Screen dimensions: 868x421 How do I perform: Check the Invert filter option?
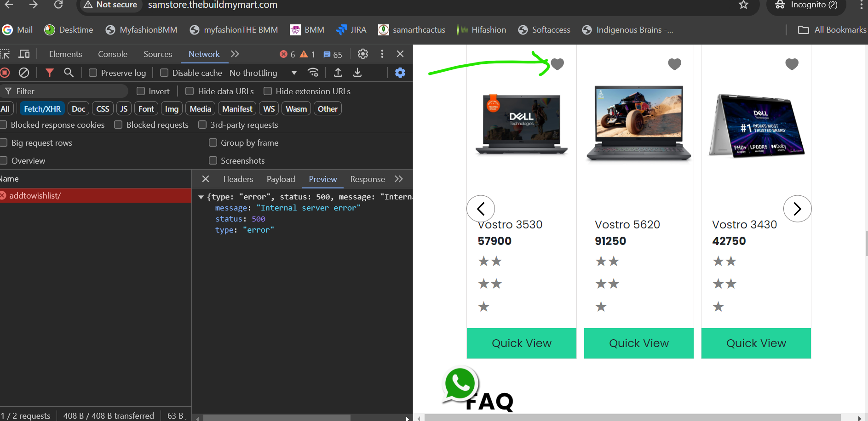[141, 91]
